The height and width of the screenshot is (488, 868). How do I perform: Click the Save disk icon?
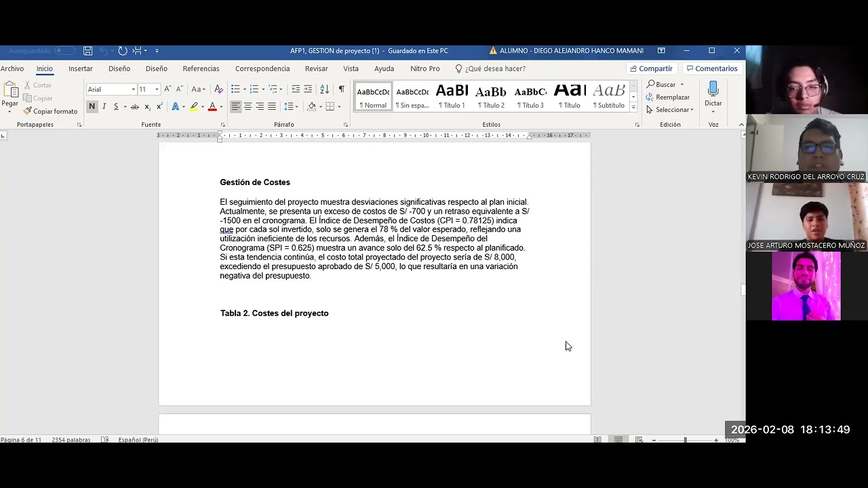pyautogui.click(x=87, y=51)
